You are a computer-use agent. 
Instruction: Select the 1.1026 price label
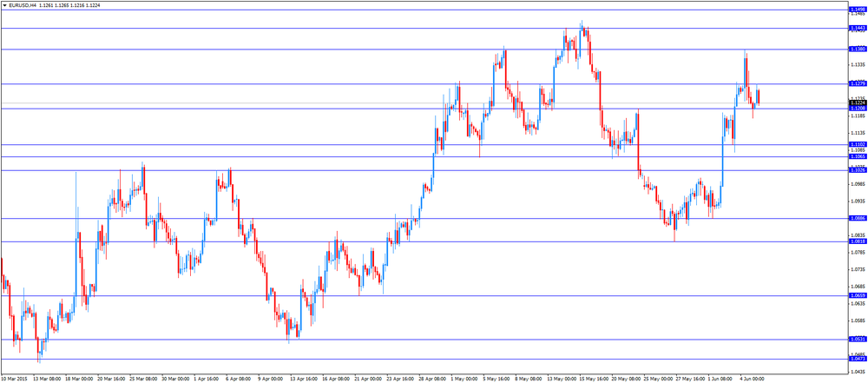pyautogui.click(x=857, y=170)
